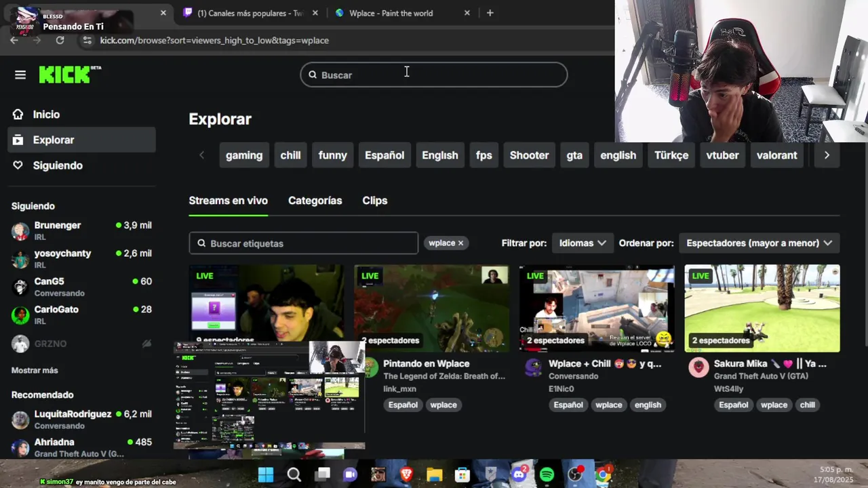
Task: Click the Buscar search field
Action: 434,75
